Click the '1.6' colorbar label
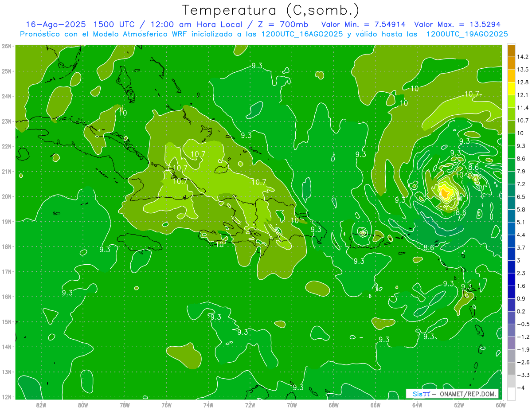532x411 pixels. pos(521,286)
